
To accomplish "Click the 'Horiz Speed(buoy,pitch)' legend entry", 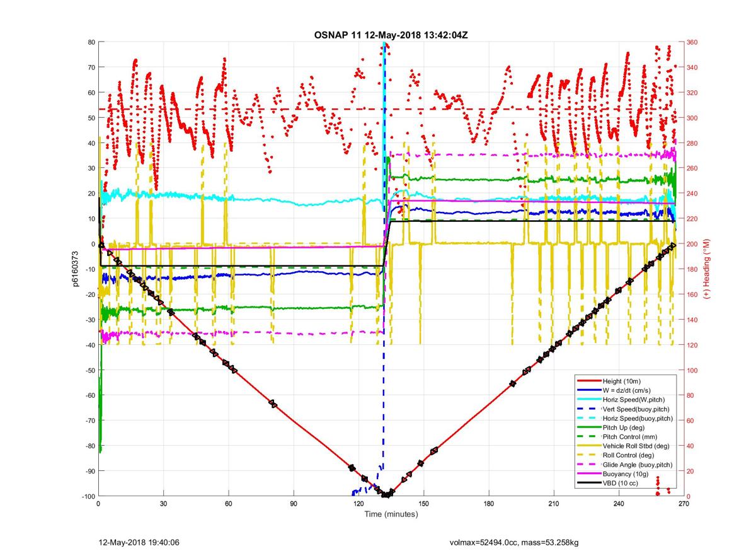I will click(x=638, y=418).
